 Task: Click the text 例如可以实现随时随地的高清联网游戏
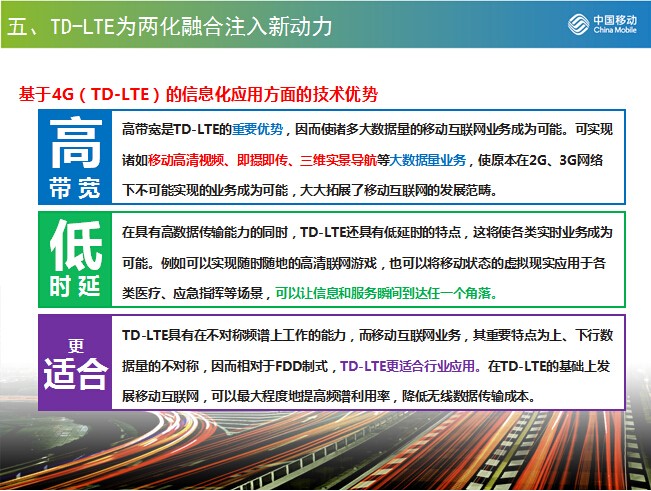coord(269,263)
